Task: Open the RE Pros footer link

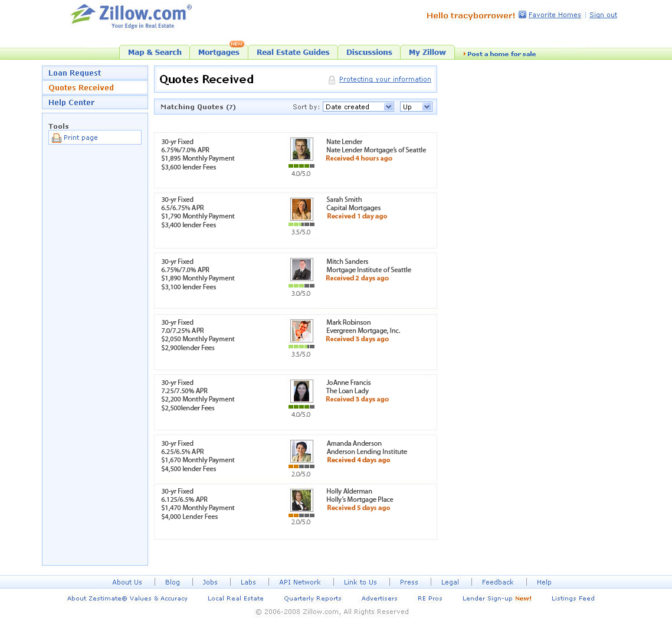Action: [430, 598]
